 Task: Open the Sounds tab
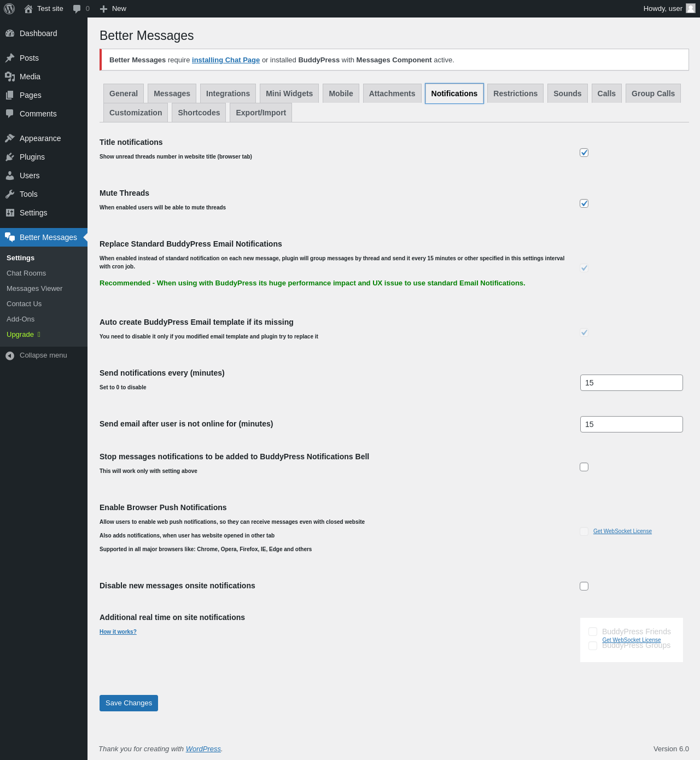tap(568, 93)
